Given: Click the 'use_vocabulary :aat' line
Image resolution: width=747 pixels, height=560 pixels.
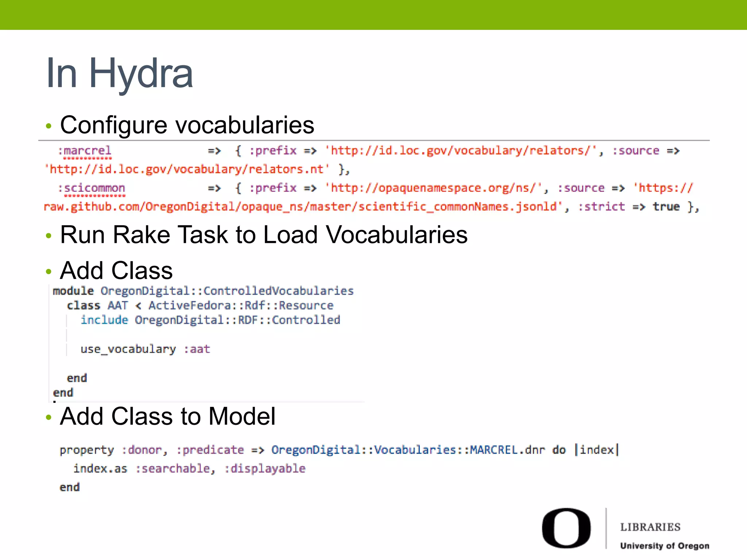Looking at the screenshot, I should point(145,349).
